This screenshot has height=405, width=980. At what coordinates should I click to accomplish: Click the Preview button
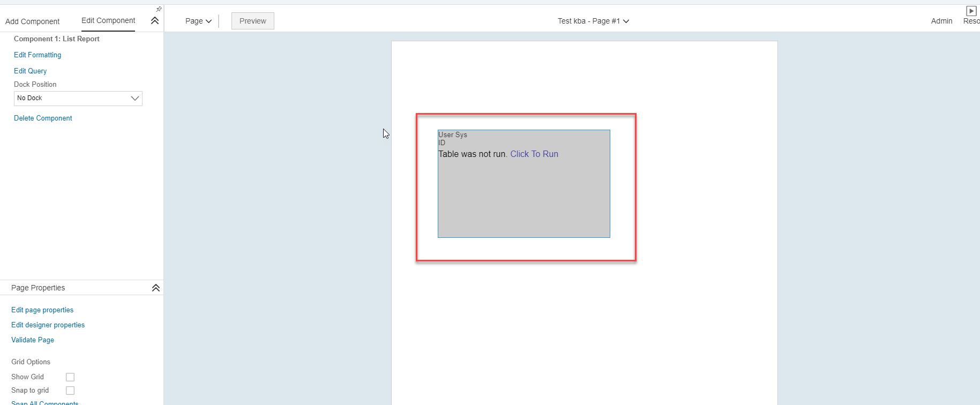(253, 21)
